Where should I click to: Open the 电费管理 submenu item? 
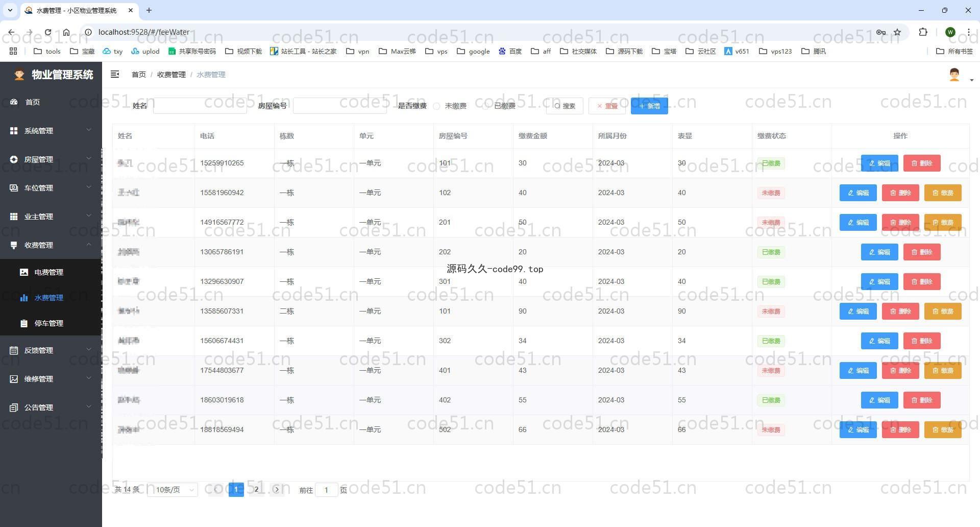(49, 272)
